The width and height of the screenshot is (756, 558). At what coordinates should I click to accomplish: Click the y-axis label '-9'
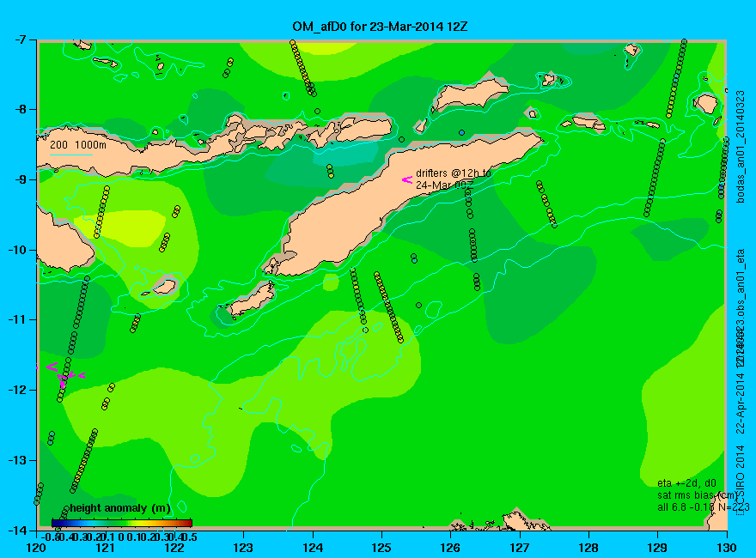tap(21, 179)
